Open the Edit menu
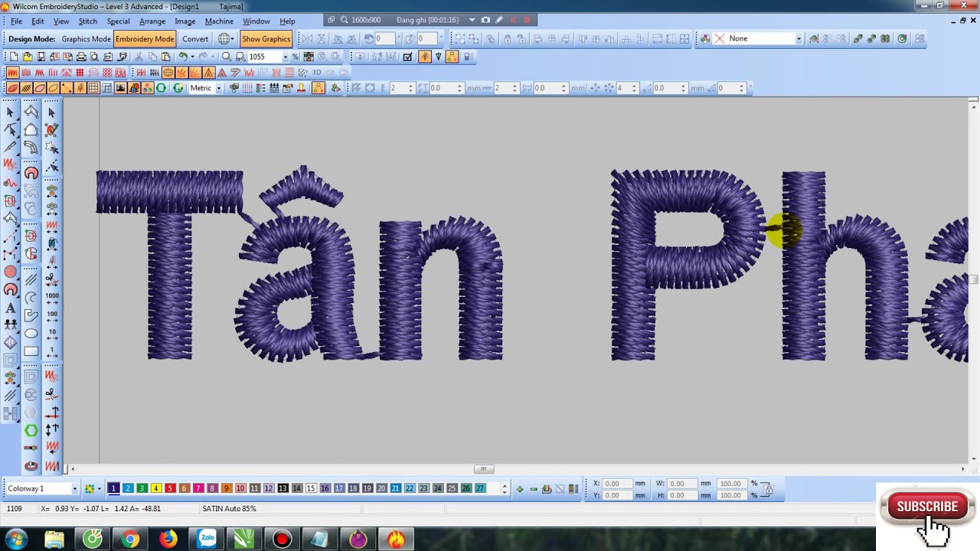 [x=38, y=21]
